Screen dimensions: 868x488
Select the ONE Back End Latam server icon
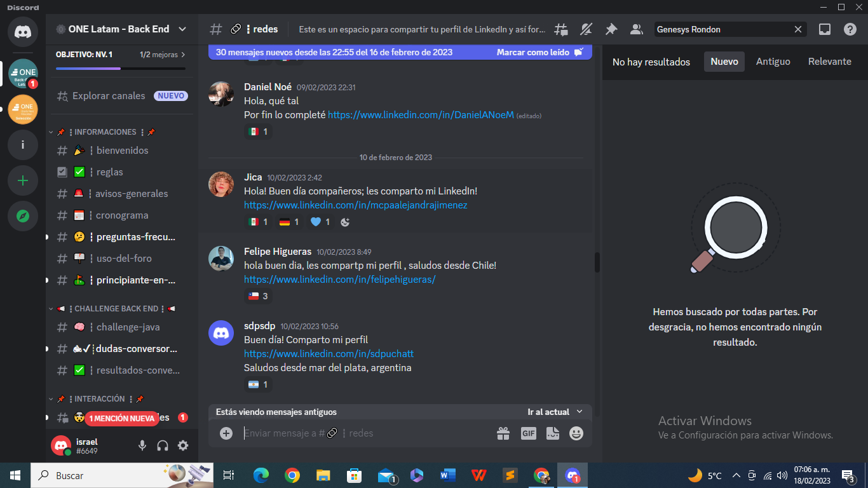[x=23, y=74]
